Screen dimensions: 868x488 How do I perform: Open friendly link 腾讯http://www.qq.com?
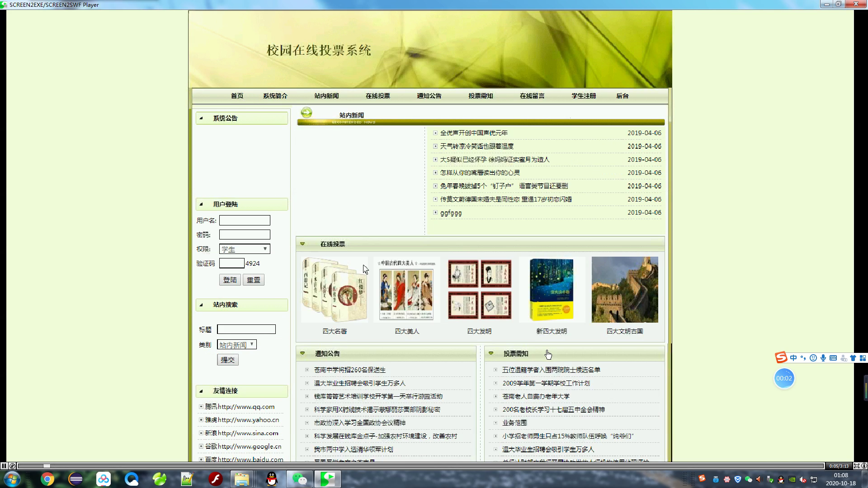click(x=240, y=407)
